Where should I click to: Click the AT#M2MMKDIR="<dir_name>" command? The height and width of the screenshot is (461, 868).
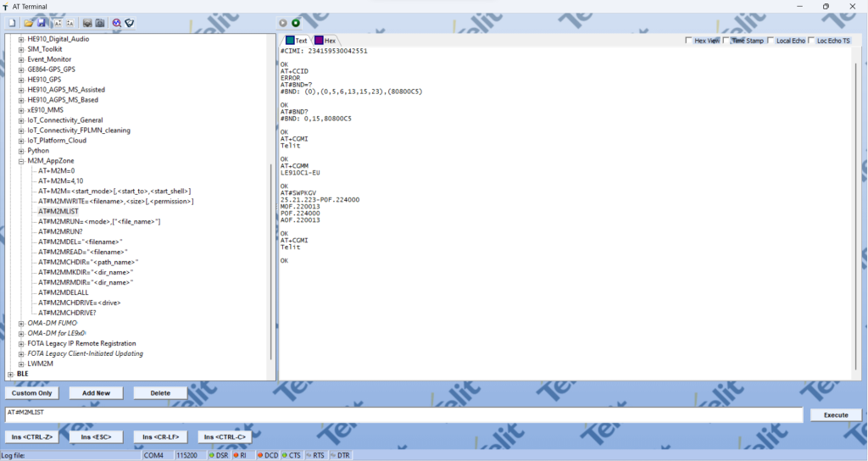tap(86, 272)
